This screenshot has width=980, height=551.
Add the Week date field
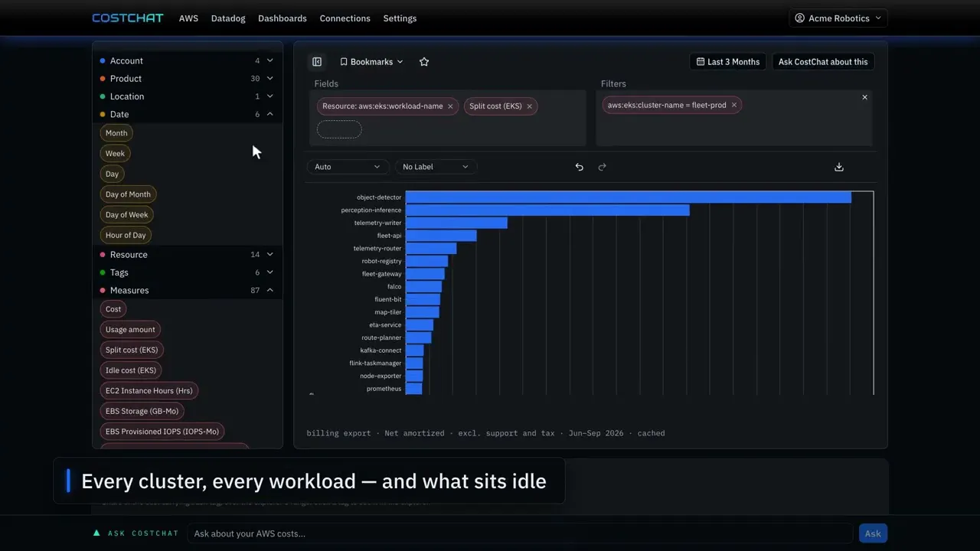point(115,154)
